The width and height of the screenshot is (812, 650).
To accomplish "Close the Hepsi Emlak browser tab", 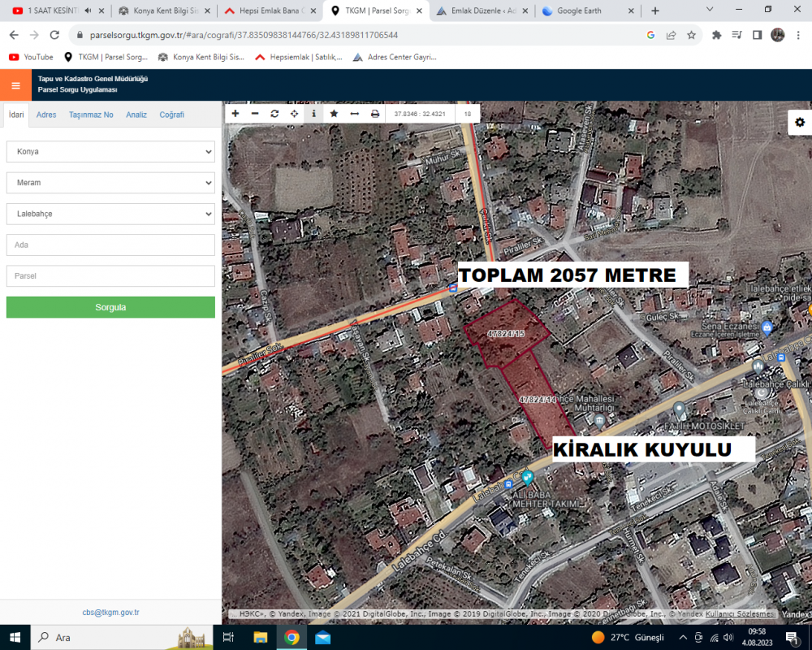I will point(313,11).
